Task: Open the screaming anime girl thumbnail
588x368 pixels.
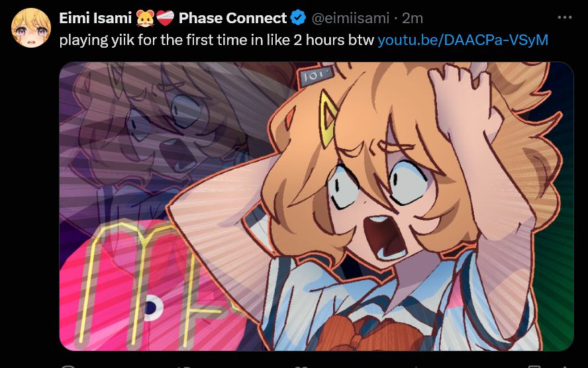Action: [317, 206]
